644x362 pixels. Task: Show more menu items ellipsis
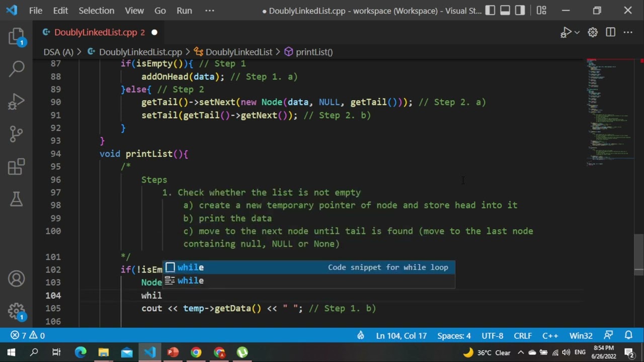[x=210, y=11]
